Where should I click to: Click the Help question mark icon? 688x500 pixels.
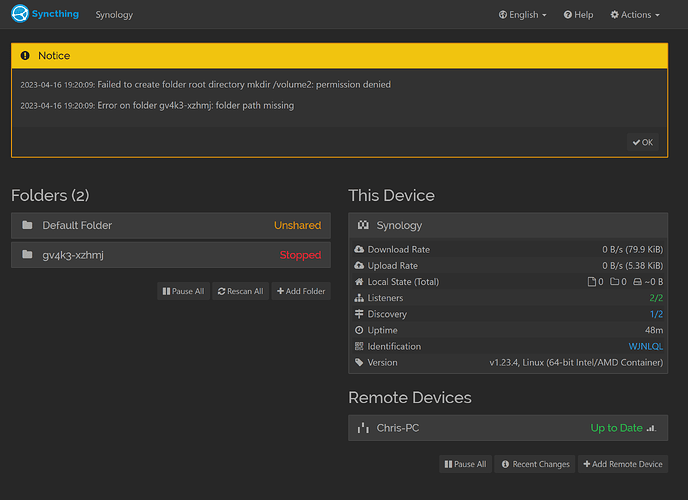click(x=568, y=14)
